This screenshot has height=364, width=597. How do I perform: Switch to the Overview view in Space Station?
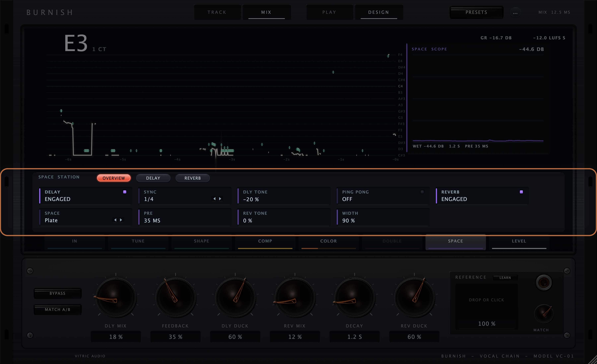(x=114, y=178)
